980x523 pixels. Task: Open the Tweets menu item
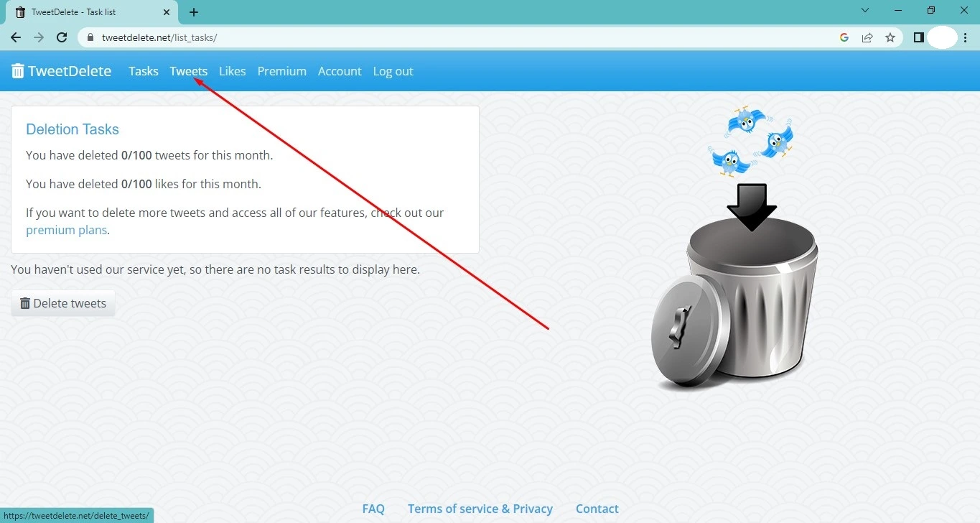tap(189, 71)
